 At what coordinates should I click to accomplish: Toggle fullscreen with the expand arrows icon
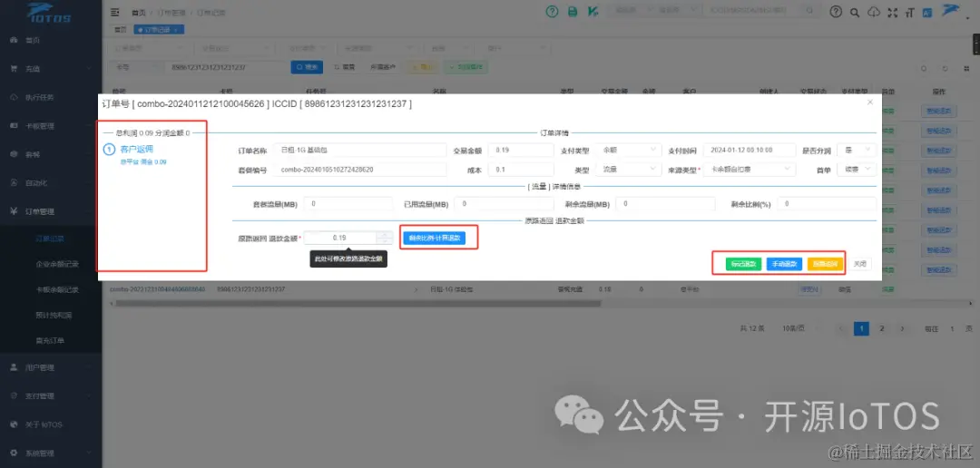(893, 12)
